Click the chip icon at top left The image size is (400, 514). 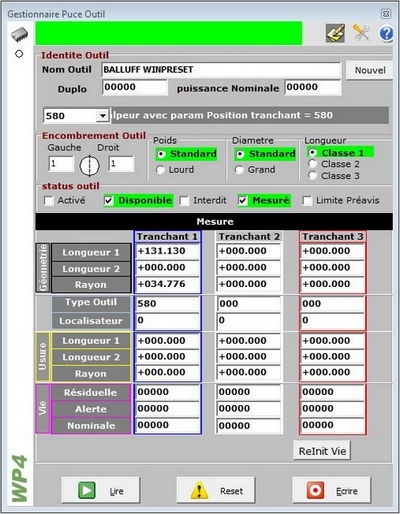coord(20,35)
